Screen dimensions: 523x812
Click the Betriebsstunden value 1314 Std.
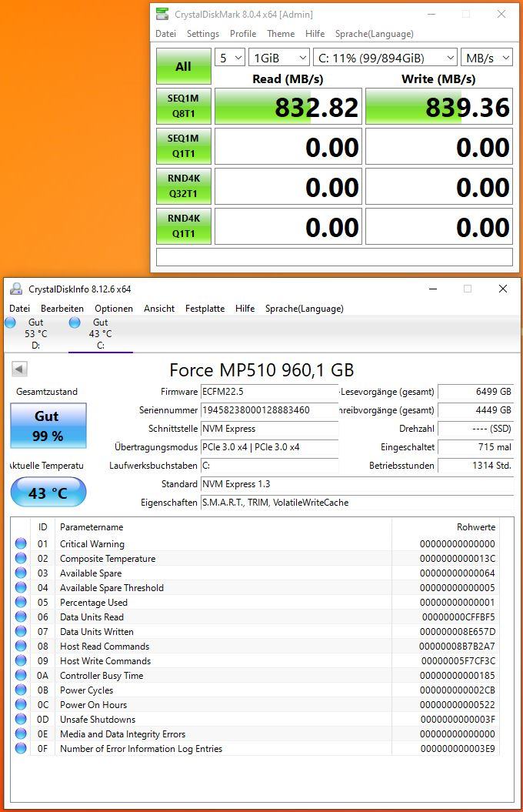[x=475, y=466]
